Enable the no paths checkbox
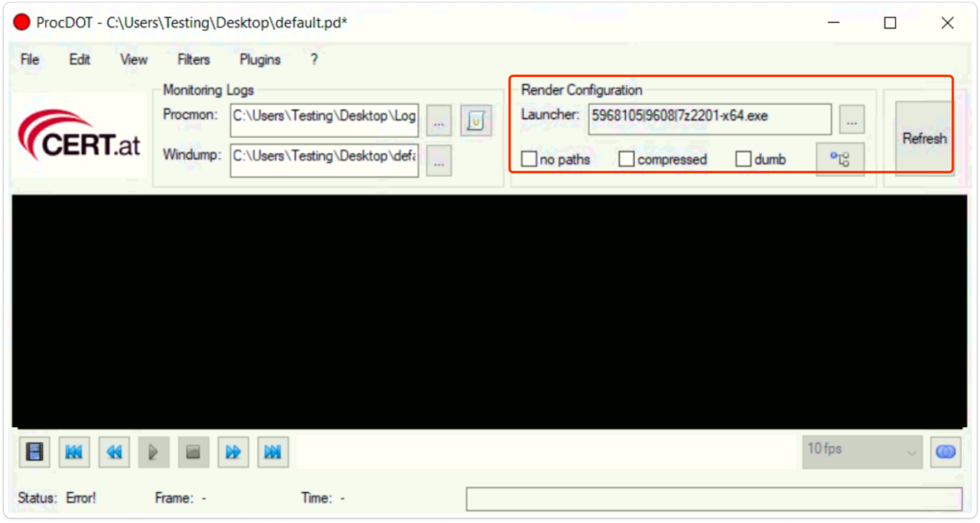Viewport: 980px width, 523px height. click(x=529, y=159)
